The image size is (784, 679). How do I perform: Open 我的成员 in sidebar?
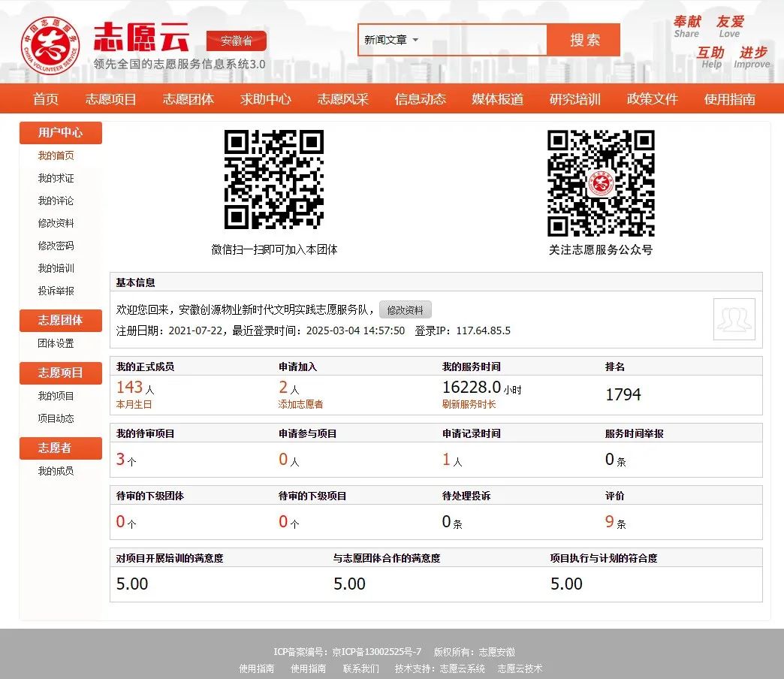56,470
